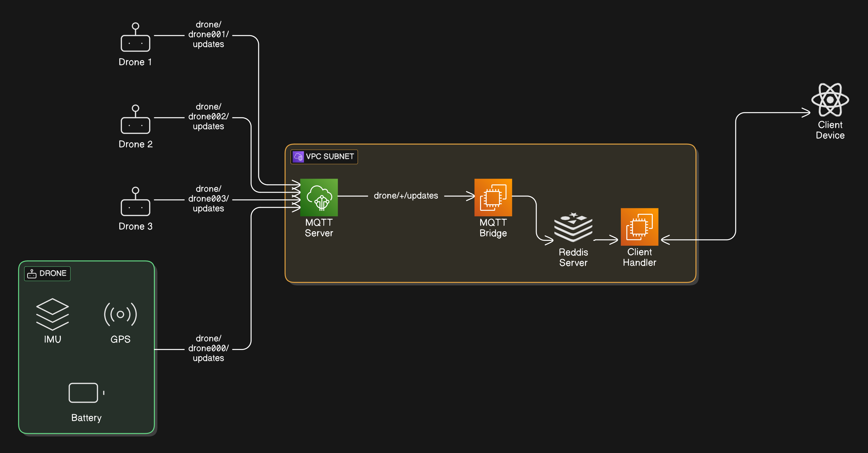This screenshot has height=453, width=868.
Task: Click the orange MQTT Bridge icon
Action: click(x=493, y=197)
